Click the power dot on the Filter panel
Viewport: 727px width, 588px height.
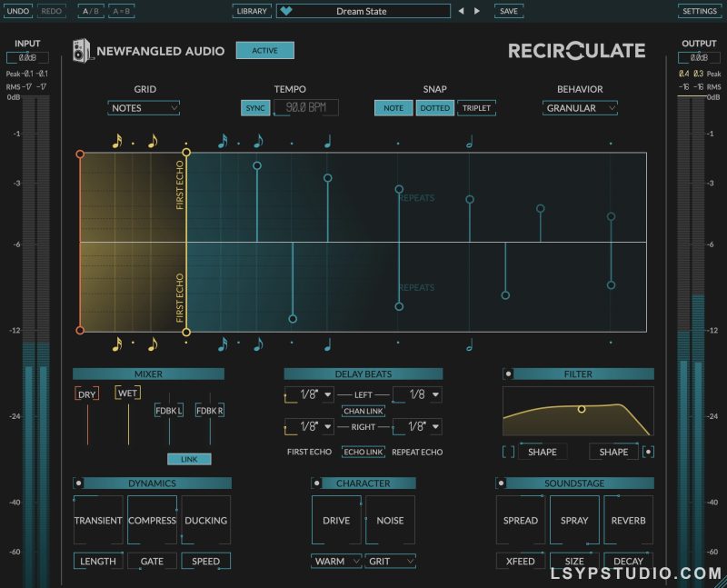coord(507,374)
